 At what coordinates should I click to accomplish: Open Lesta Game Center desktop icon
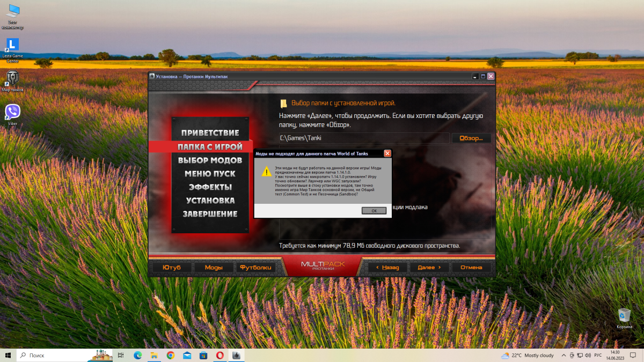(12, 50)
